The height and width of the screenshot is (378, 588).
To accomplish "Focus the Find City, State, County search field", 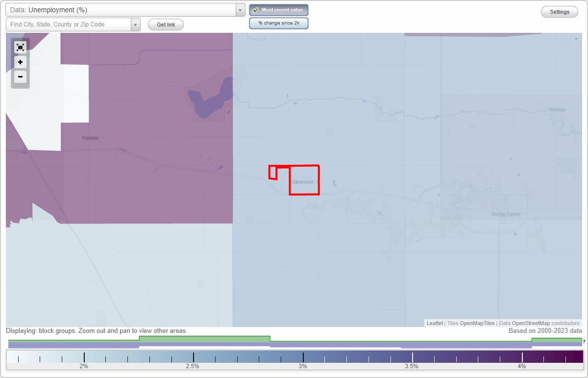I will coord(69,25).
